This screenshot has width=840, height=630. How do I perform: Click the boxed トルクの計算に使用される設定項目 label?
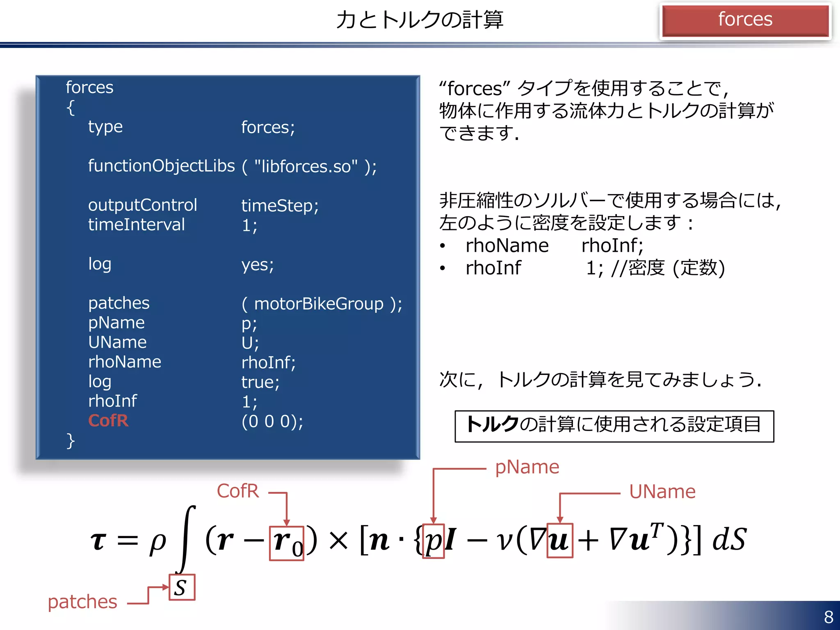coord(614,426)
